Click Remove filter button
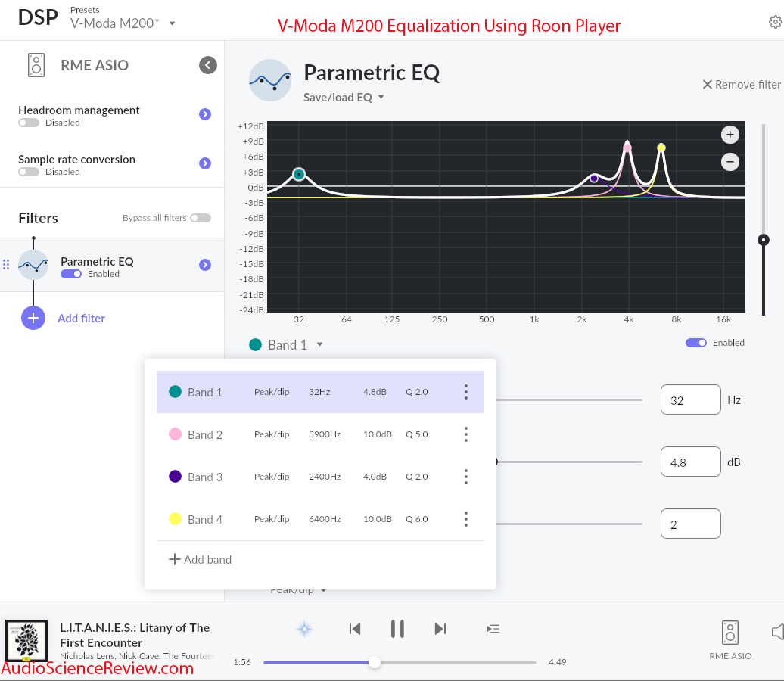Screen dimensions: 784x681 (x=742, y=85)
